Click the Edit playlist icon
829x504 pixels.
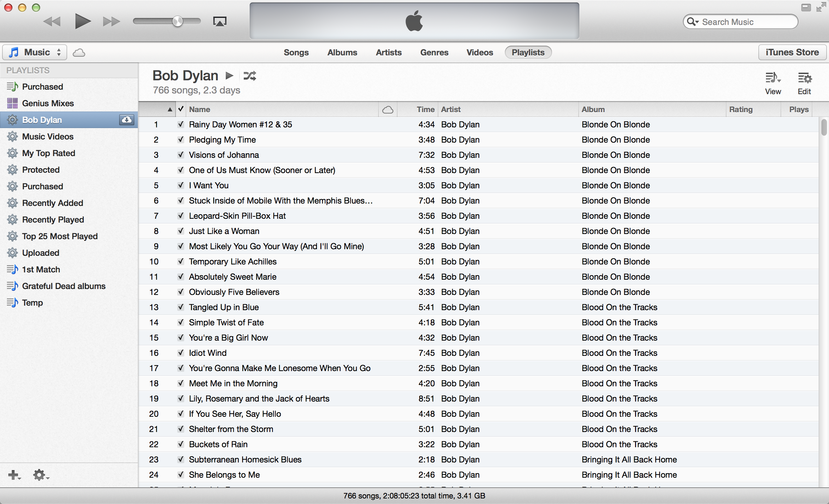(x=804, y=78)
